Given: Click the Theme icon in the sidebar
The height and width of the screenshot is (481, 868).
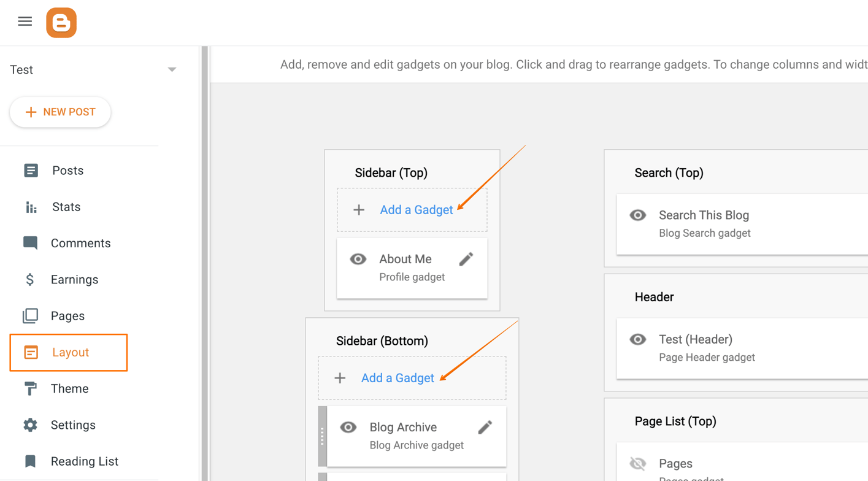Looking at the screenshot, I should pyautogui.click(x=31, y=388).
